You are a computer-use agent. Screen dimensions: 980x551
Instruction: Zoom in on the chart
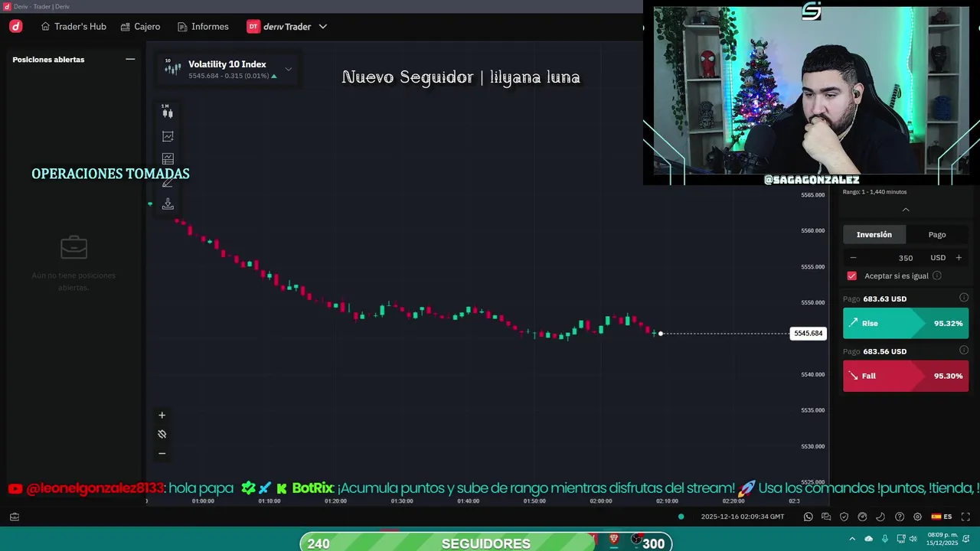162,415
